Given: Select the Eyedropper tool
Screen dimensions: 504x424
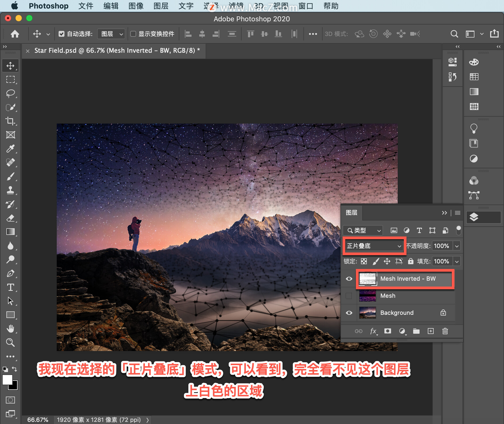Looking at the screenshot, I should coord(10,149).
